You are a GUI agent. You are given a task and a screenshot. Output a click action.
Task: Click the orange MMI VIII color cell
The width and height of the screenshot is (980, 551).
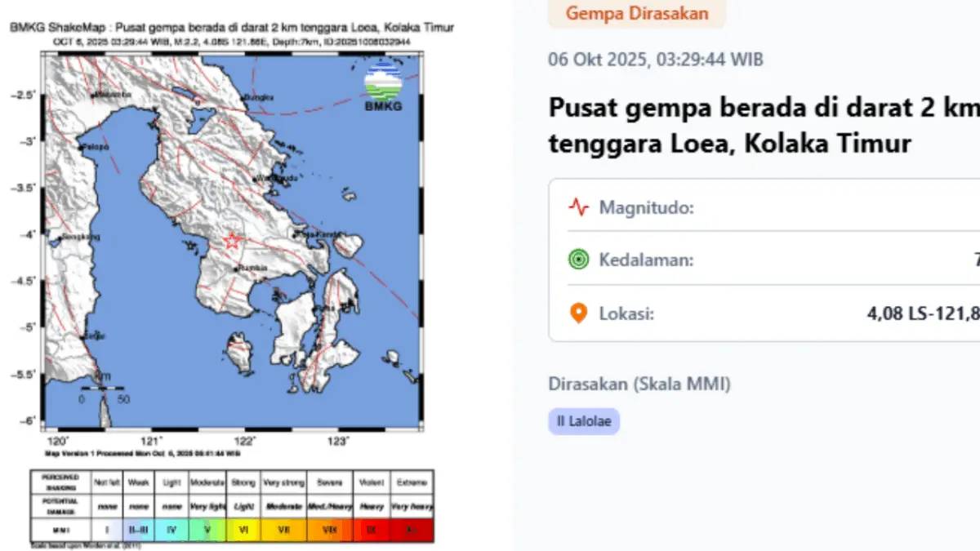329,530
